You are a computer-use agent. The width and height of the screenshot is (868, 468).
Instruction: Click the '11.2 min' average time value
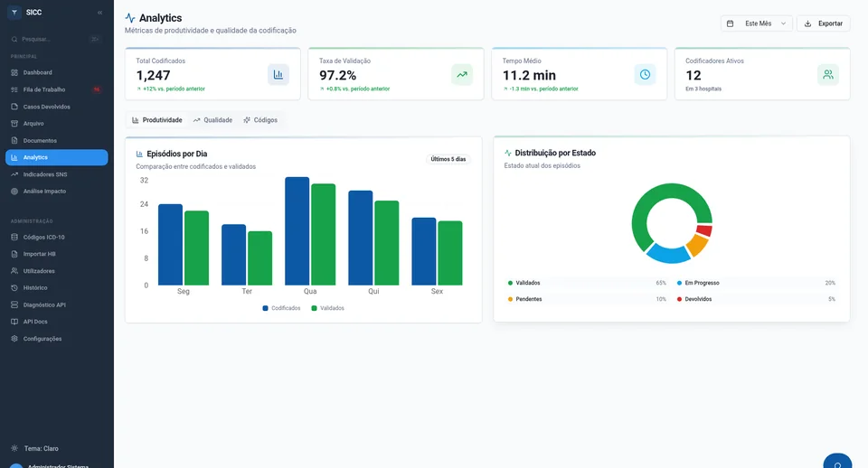529,75
